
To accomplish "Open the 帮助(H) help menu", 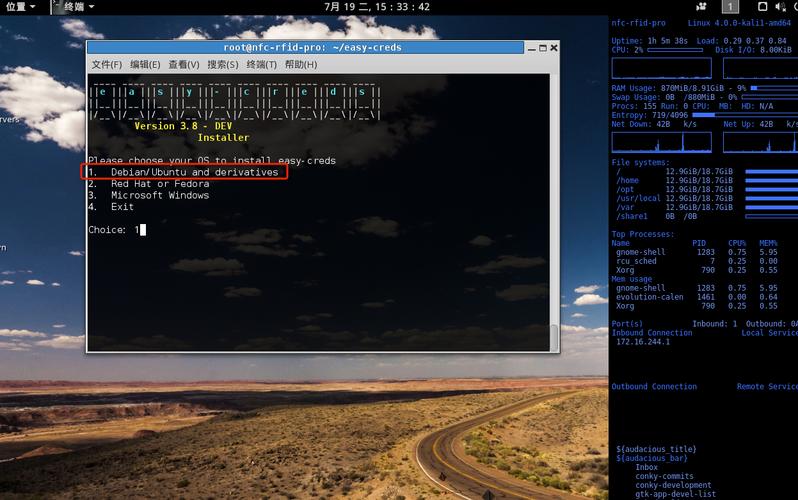I will click(301, 64).
